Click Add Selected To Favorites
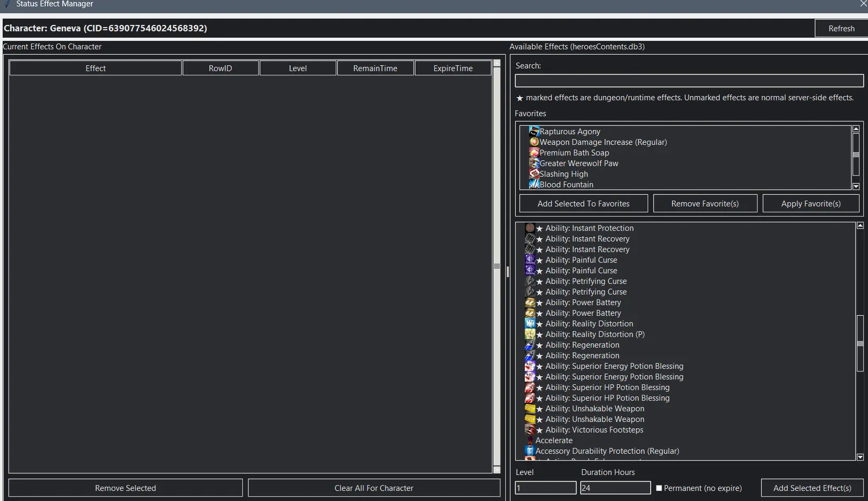This screenshot has width=868, height=501. [x=583, y=204]
